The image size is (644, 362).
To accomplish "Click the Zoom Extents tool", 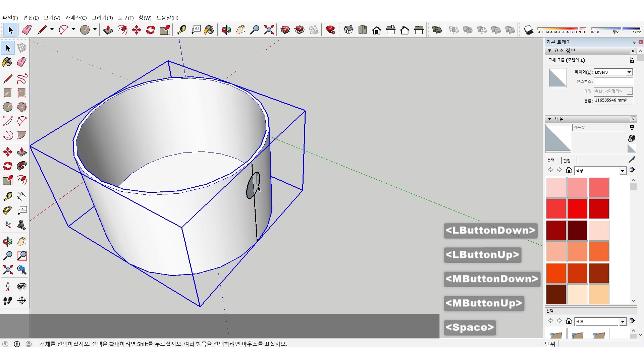I will coord(269,30).
